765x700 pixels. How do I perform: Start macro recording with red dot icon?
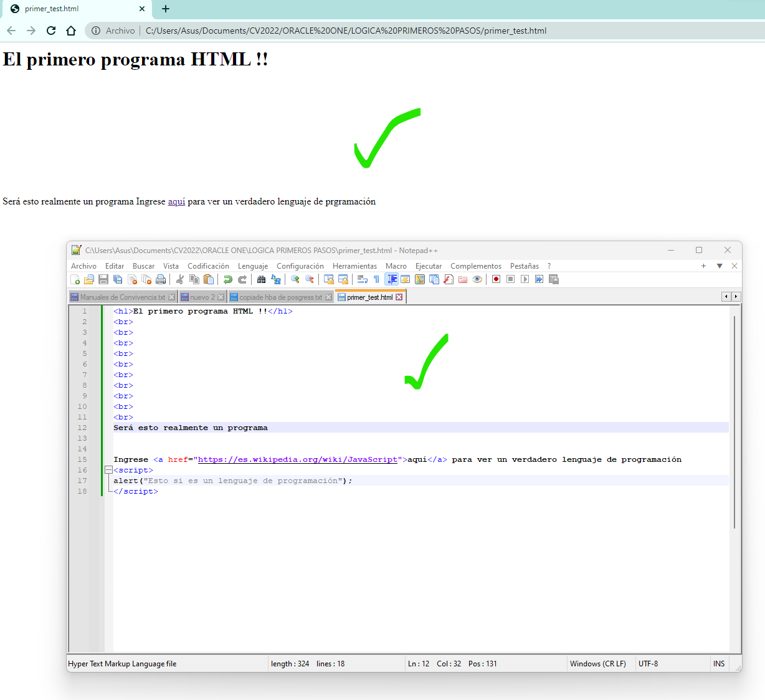(496, 279)
